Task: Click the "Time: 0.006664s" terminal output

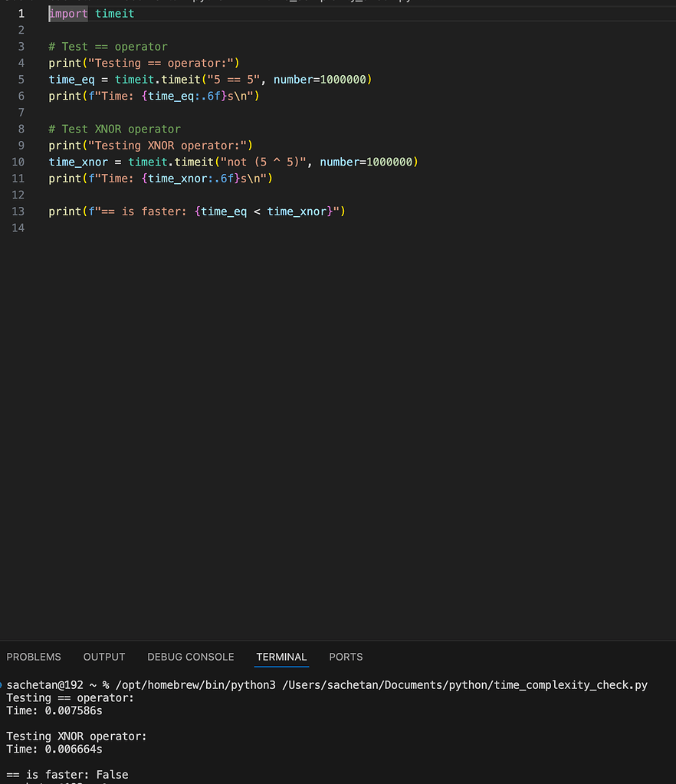Action: pos(54,749)
